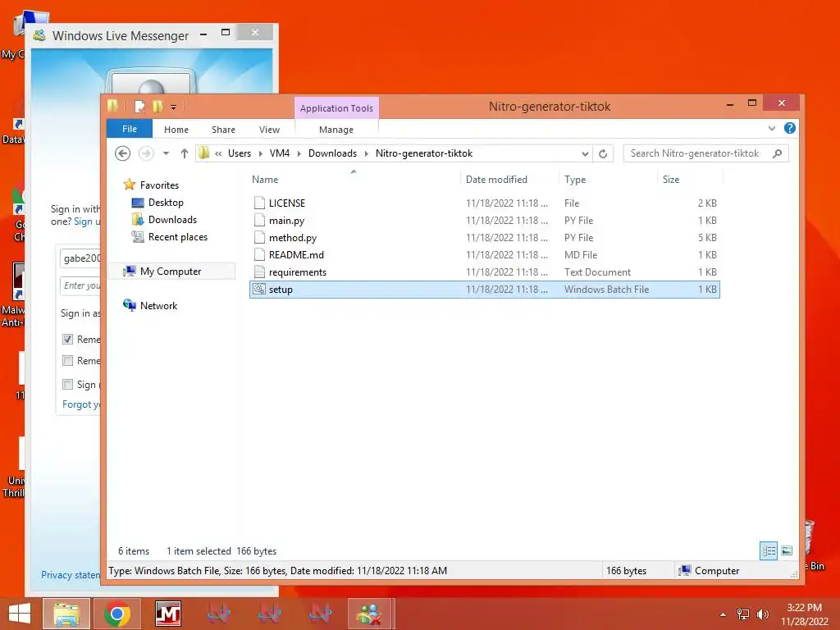Switch to details view layout
840x630 pixels.
coord(769,550)
